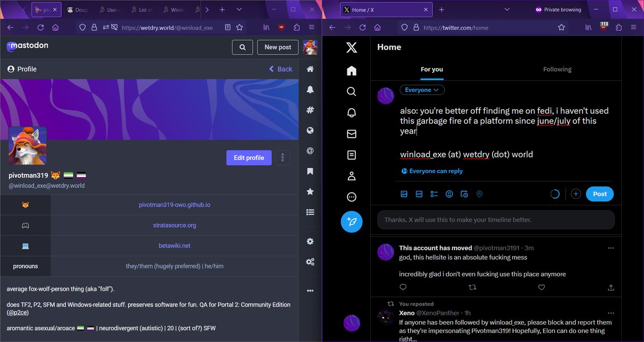Image resolution: width=644 pixels, height=342 pixels.
Task: Open Mastodon sidebar ellipsis more menu
Action: (310, 291)
